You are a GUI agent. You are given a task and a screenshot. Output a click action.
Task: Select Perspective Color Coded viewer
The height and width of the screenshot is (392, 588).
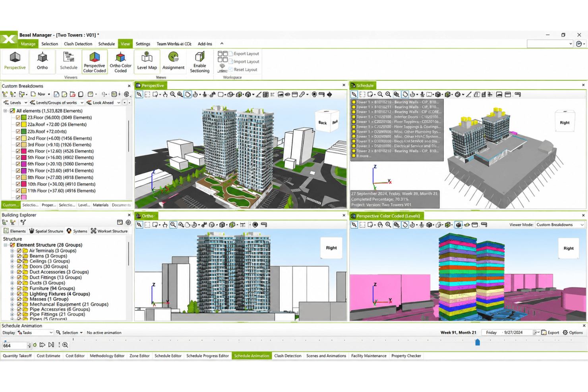(x=95, y=62)
